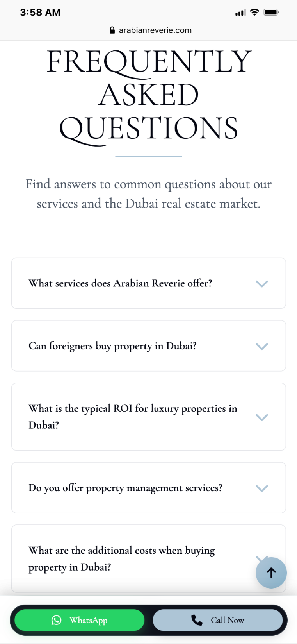Tap the chevron on the Dubai ROI question card
Viewport: 297px width, 644px height.
(x=262, y=417)
